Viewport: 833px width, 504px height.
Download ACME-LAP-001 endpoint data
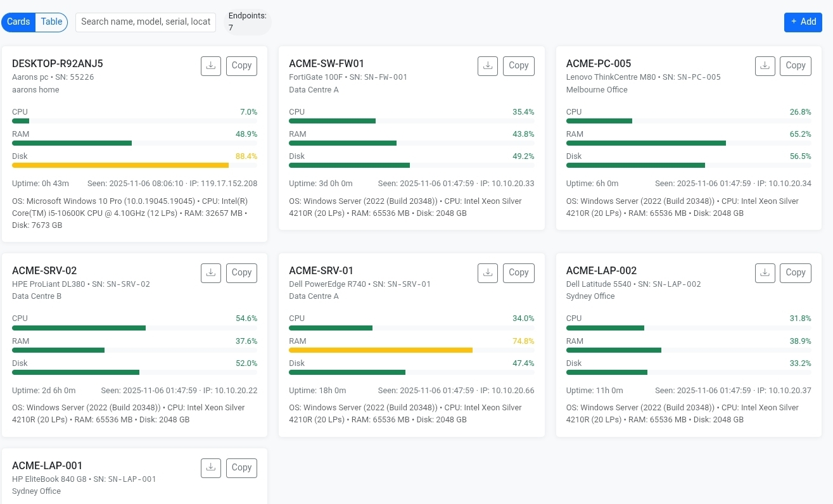[x=211, y=468]
